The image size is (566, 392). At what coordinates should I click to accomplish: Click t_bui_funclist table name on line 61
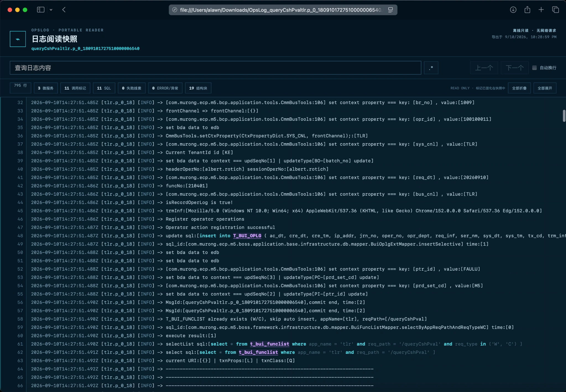(x=270, y=344)
